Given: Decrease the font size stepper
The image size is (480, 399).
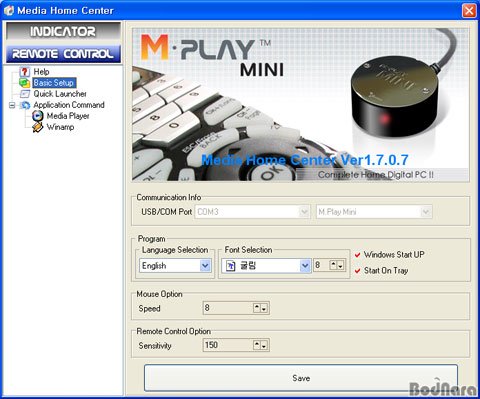Looking at the screenshot, I should pos(340,266).
